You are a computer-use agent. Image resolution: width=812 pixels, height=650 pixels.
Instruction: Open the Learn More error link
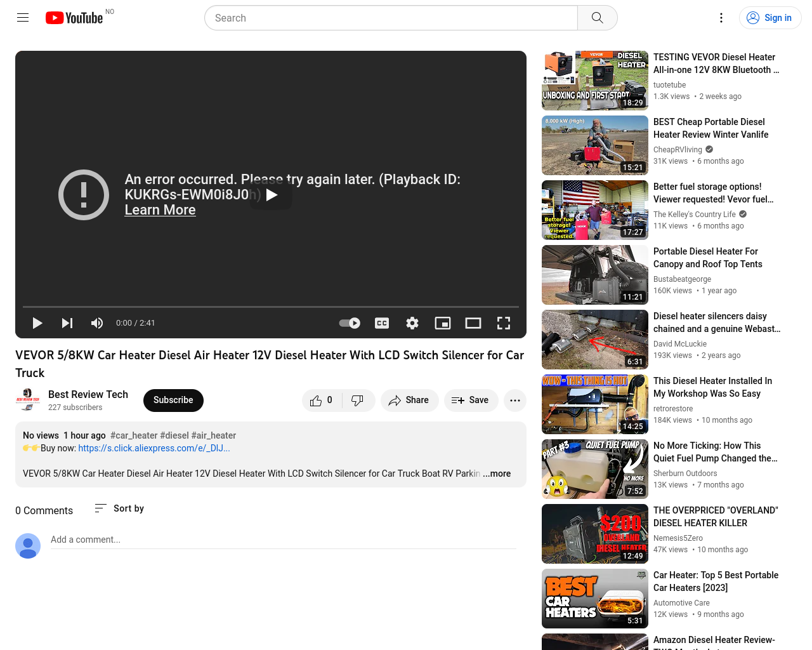[160, 210]
